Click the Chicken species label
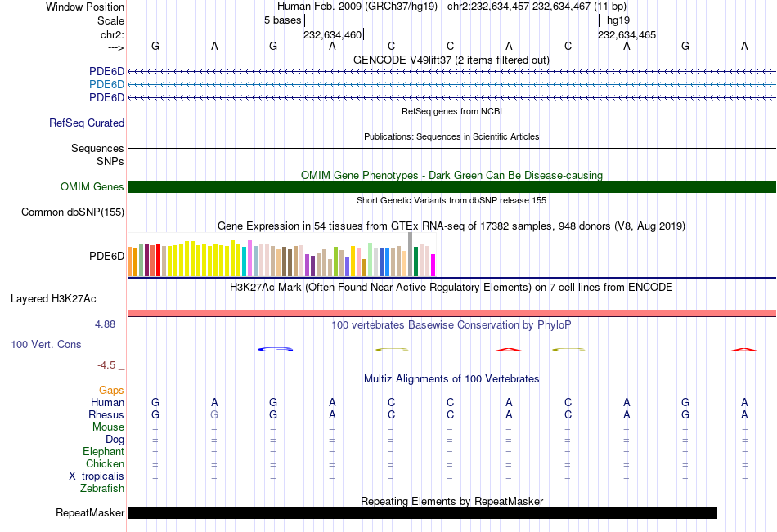The height and width of the screenshot is (532, 777). click(105, 463)
